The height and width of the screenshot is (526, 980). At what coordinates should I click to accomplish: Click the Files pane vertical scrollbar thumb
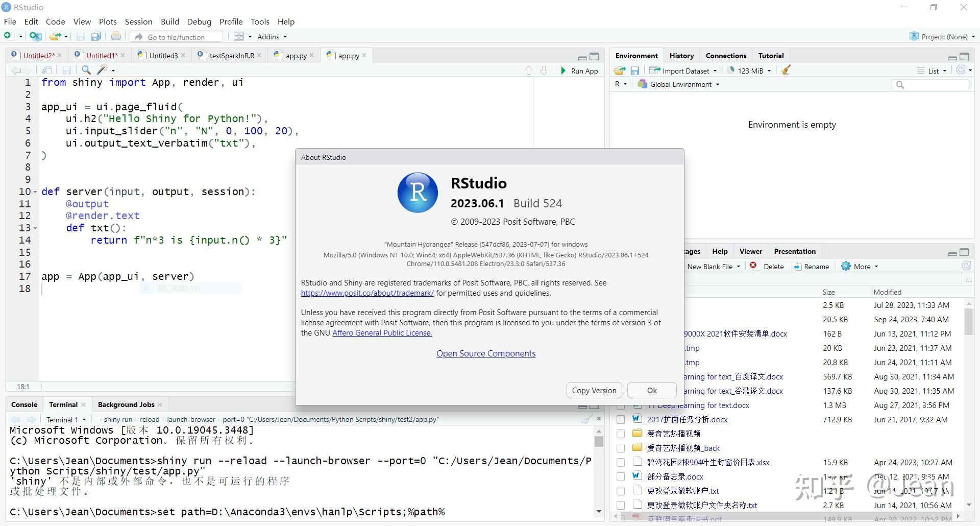tap(968, 322)
